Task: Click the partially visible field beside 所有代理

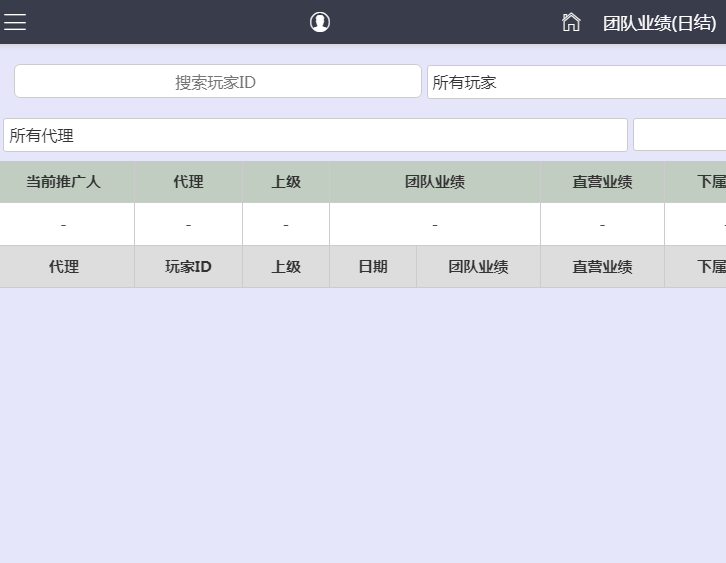Action: click(x=680, y=135)
